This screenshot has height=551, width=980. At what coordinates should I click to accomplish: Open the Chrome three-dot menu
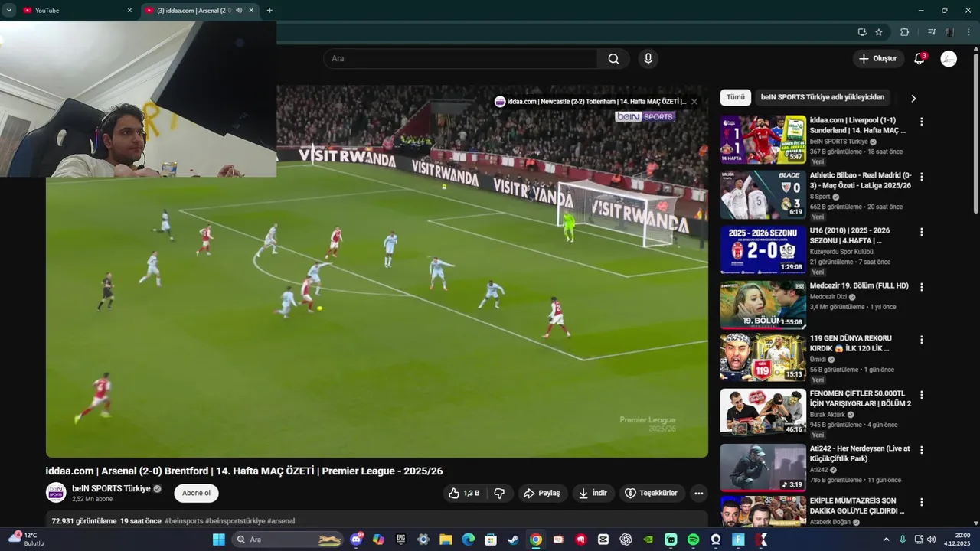point(969,32)
